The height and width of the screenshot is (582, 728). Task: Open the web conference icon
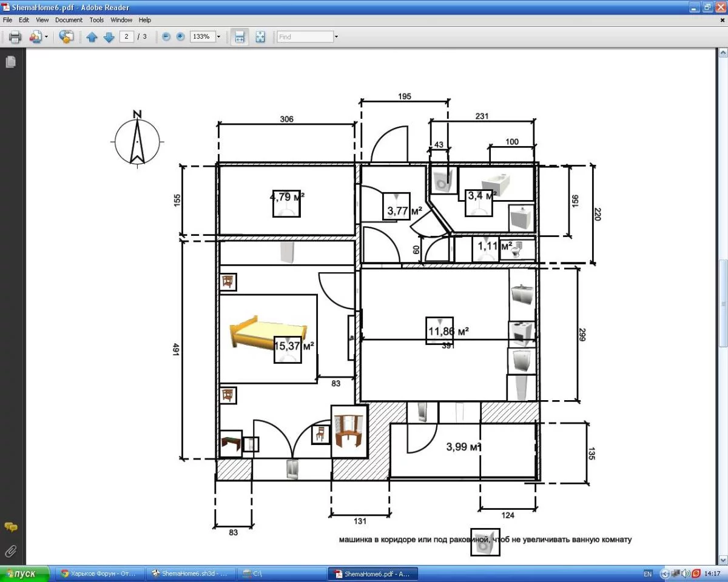point(66,37)
